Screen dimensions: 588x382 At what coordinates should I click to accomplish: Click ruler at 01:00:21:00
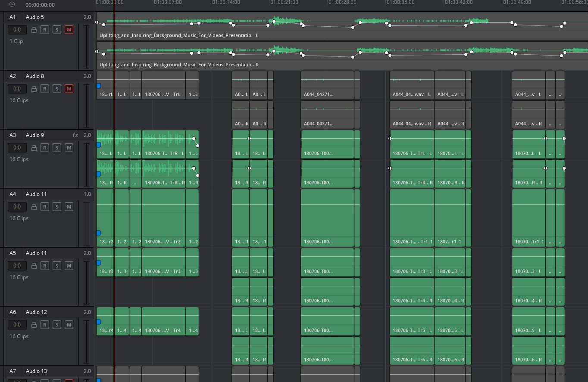(284, 2)
